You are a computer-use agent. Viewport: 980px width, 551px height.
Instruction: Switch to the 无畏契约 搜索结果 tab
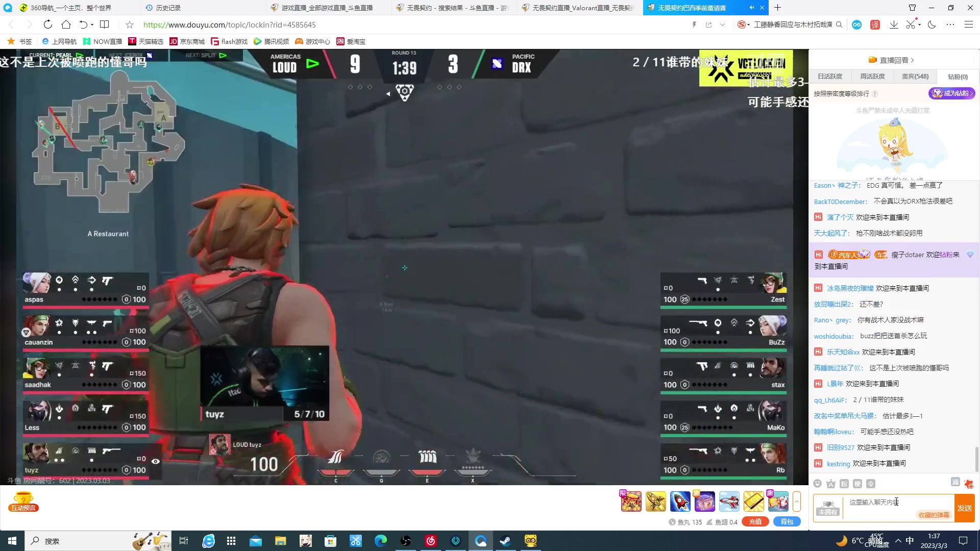pos(454,8)
